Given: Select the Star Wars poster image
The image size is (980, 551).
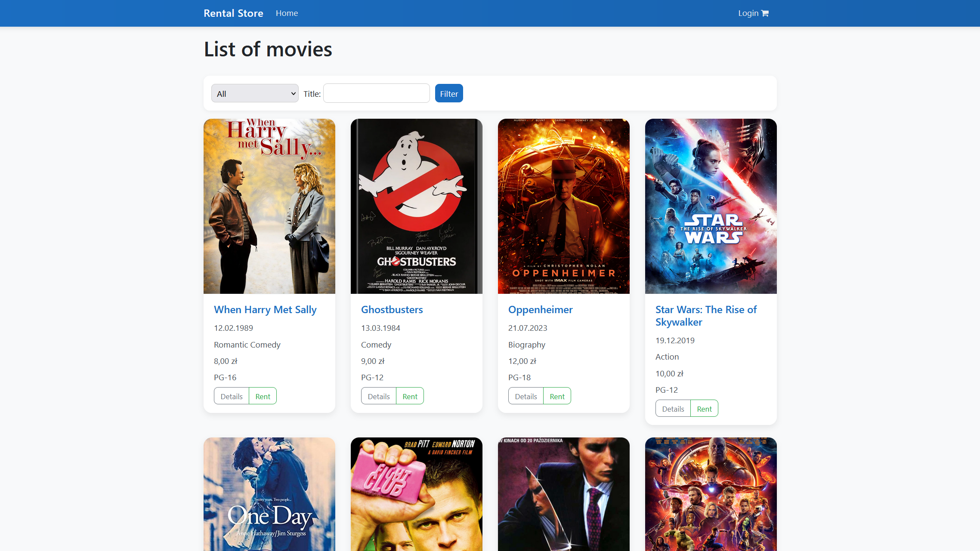Looking at the screenshot, I should point(711,206).
